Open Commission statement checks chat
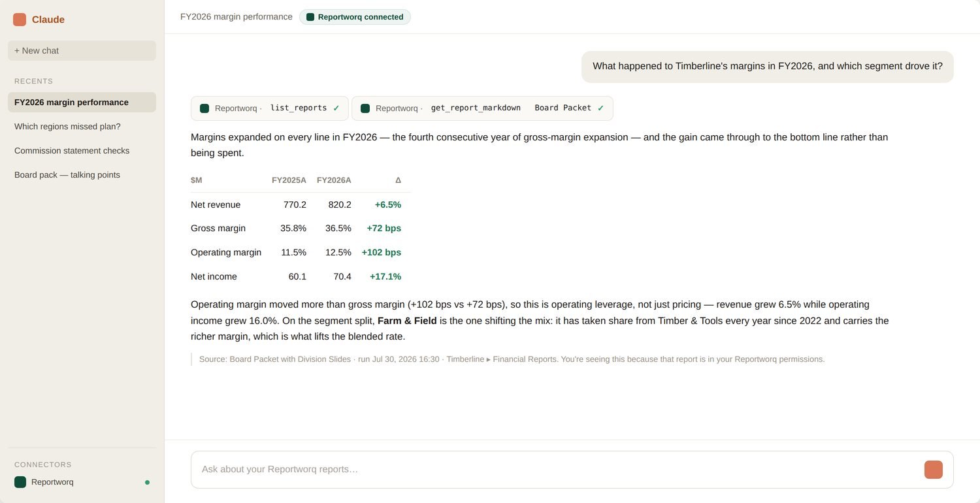 [x=82, y=150]
